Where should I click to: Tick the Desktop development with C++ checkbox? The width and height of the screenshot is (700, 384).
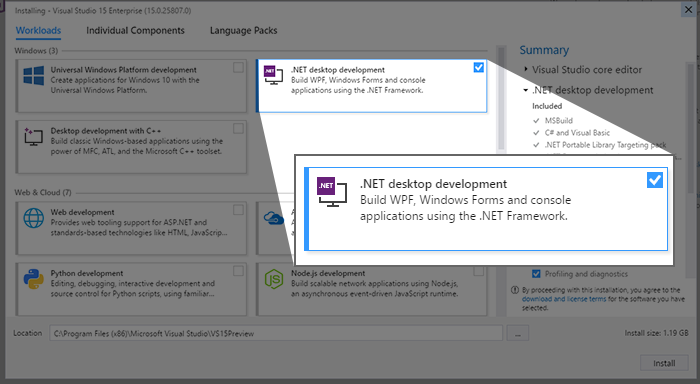click(x=238, y=129)
